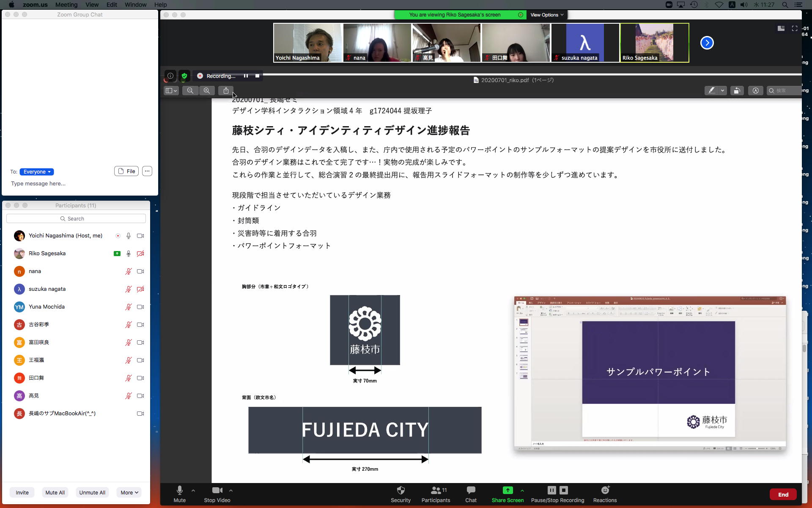Click the green Share Screen icon
Screen dimensions: 812x508
507,490
